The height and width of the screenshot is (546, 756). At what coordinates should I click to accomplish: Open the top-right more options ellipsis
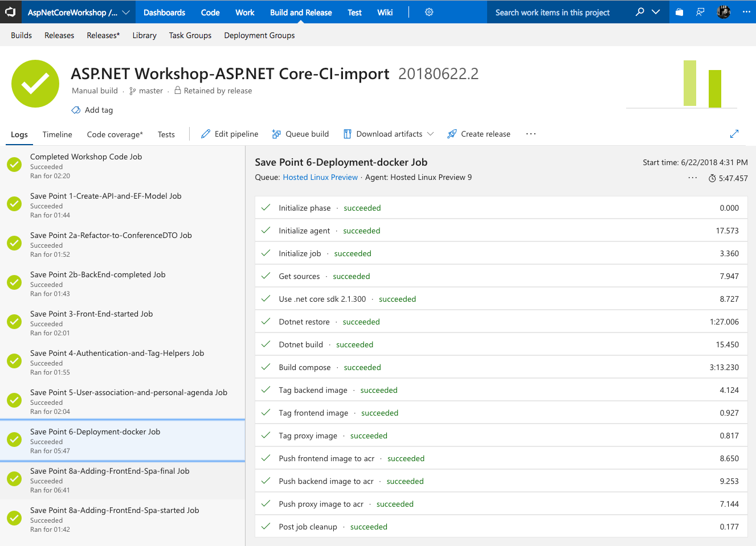[746, 12]
